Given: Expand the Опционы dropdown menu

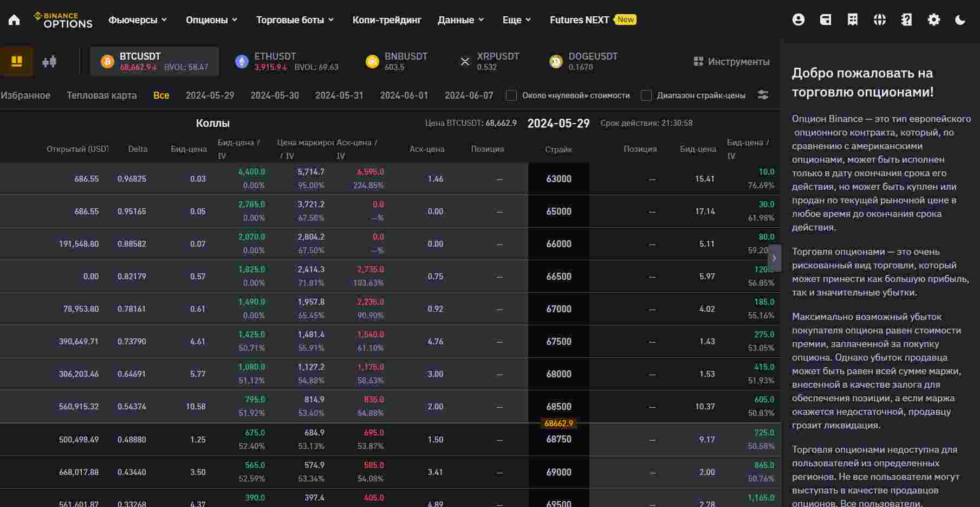Looking at the screenshot, I should [x=212, y=20].
